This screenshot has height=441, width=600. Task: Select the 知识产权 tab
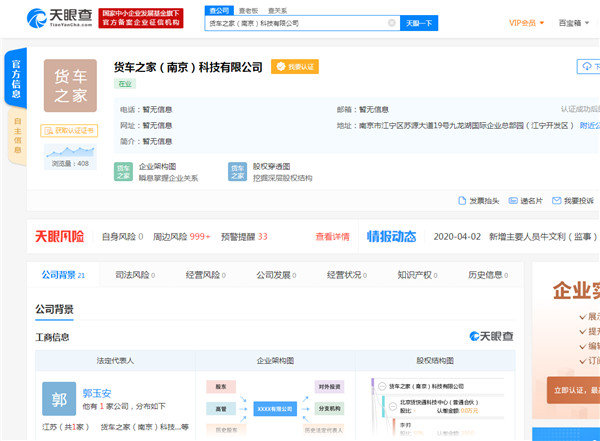point(417,275)
